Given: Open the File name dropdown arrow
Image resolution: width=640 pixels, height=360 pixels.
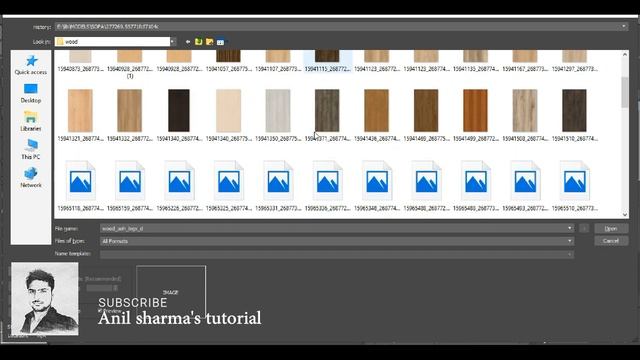Looking at the screenshot, I should coord(569,229).
